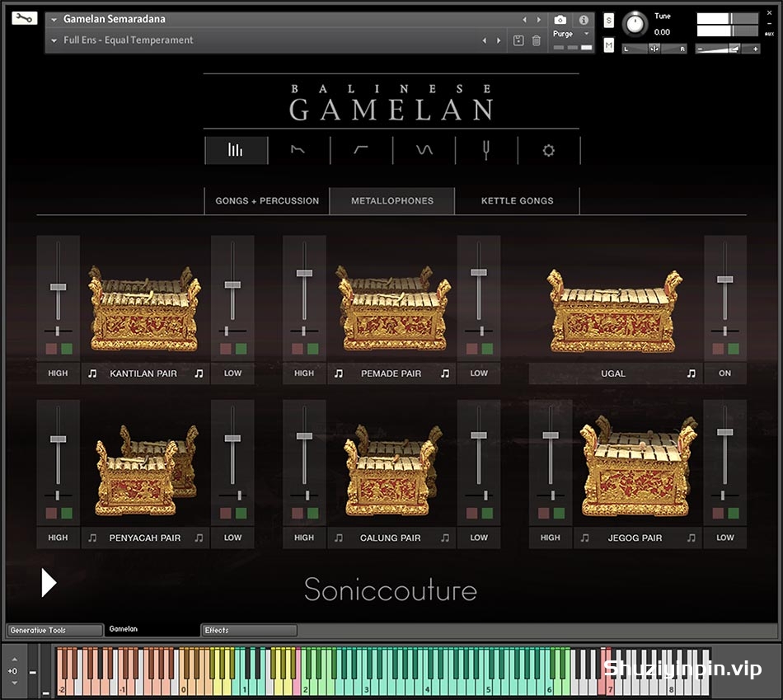This screenshot has height=700, width=783.
Task: Click the Kantilan High volume fader
Action: [x=58, y=287]
